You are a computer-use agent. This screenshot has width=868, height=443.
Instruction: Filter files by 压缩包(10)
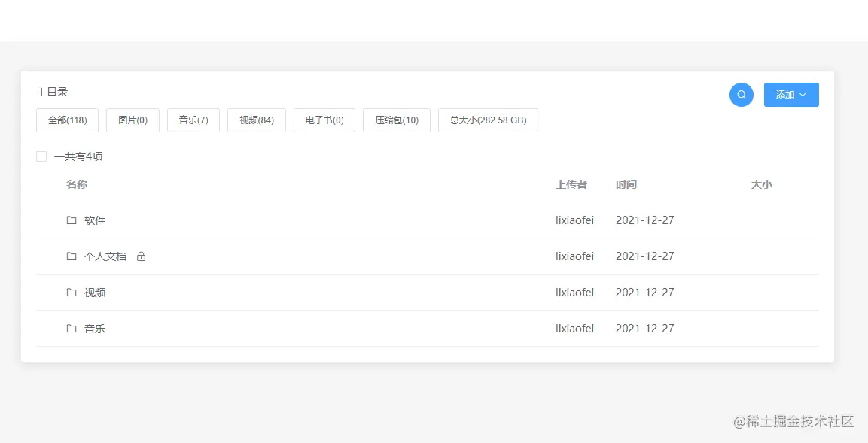point(396,120)
